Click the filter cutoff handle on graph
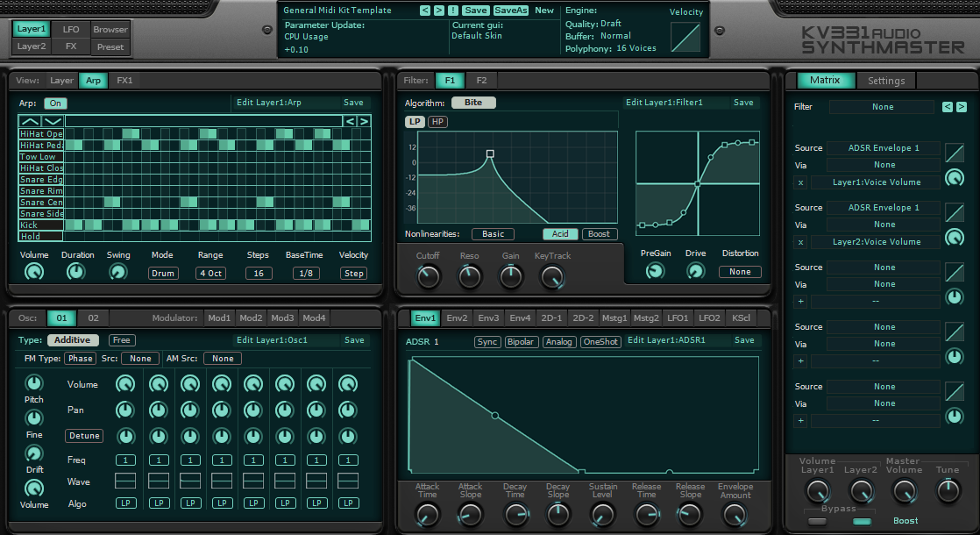 pos(490,153)
